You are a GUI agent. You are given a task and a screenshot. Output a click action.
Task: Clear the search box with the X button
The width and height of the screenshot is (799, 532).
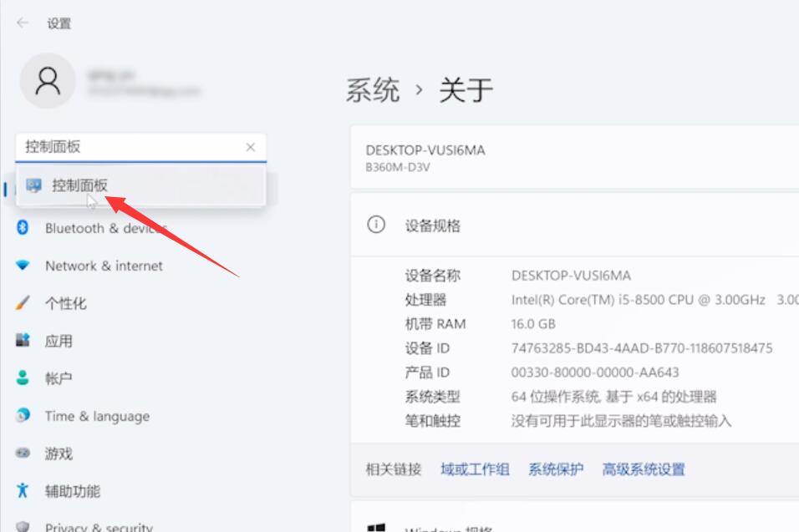250,147
